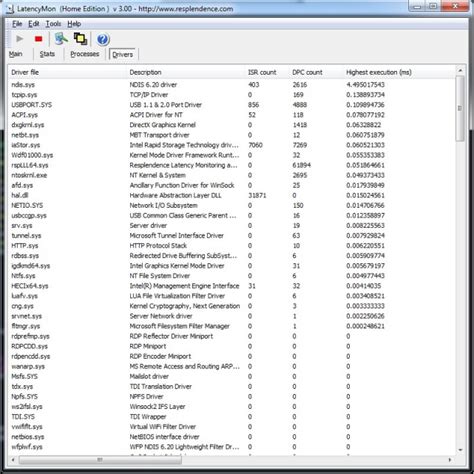The image size is (474, 474).
Task: Click the vertical scrollbar down arrow
Action: pyautogui.click(x=460, y=450)
